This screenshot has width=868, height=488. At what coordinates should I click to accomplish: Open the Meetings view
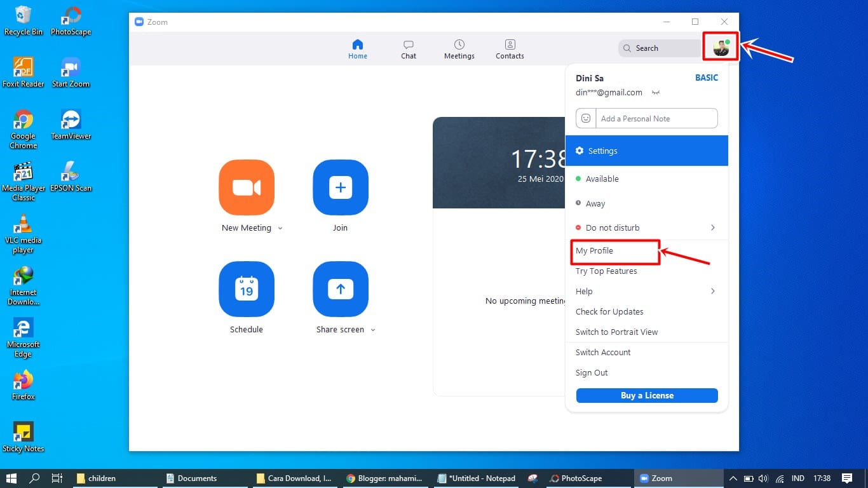459,48
